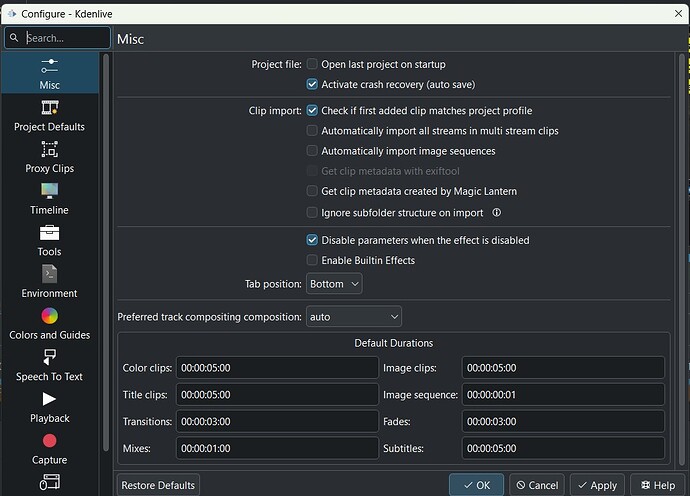Open Preferred track compositing auto dropdown
Image resolution: width=690 pixels, height=496 pixels.
click(354, 316)
